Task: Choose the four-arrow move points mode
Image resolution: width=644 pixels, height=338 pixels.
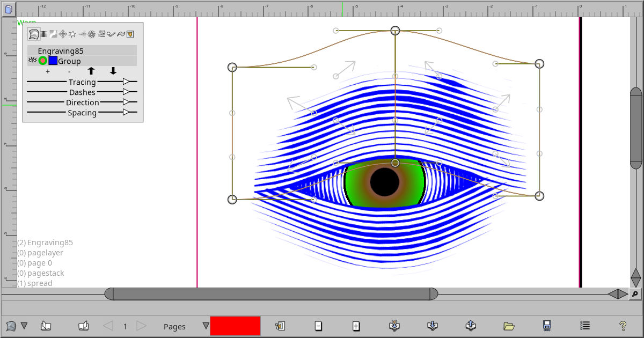Action: point(64,33)
